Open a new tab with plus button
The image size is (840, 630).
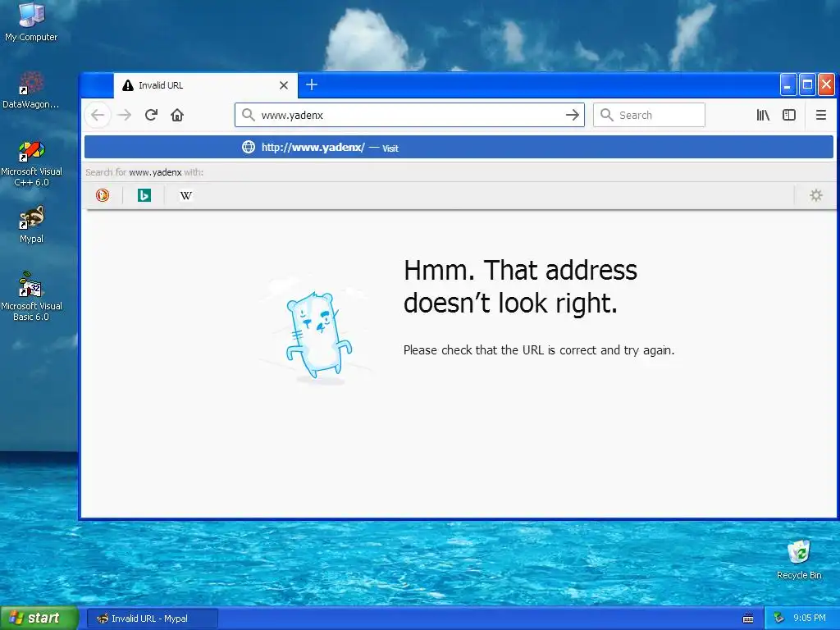312,84
